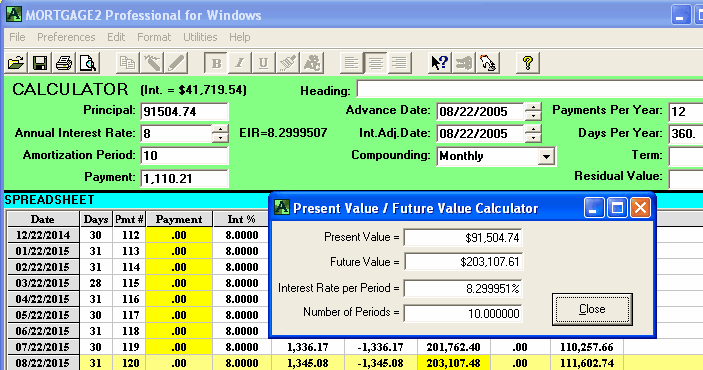Click the Annual Interest Rate field
The image size is (703, 370).
point(176,134)
